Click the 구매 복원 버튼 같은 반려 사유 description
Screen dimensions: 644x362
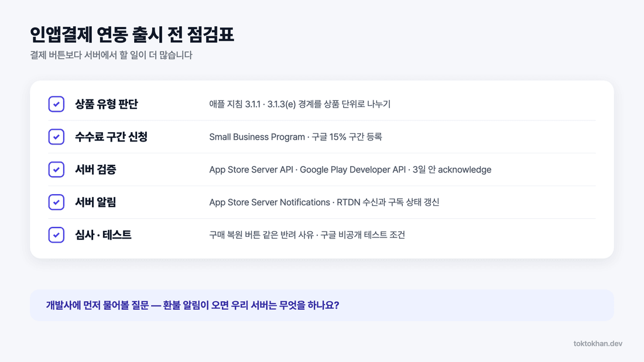pyautogui.click(x=307, y=235)
